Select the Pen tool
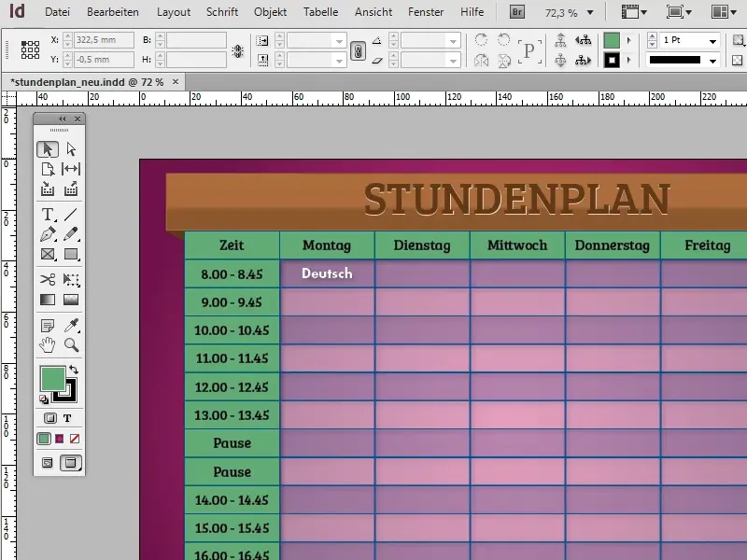Viewport: 747px width, 560px height. (48, 234)
